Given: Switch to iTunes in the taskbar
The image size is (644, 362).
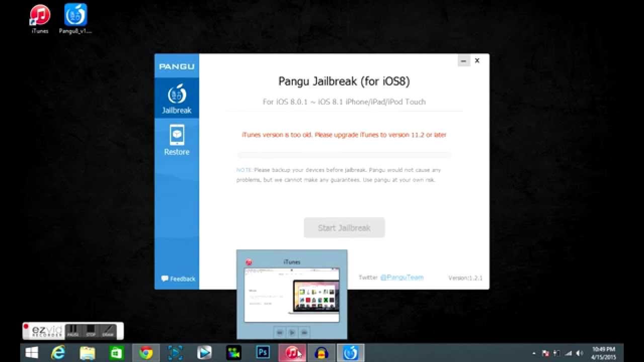Looking at the screenshot, I should click(x=292, y=353).
